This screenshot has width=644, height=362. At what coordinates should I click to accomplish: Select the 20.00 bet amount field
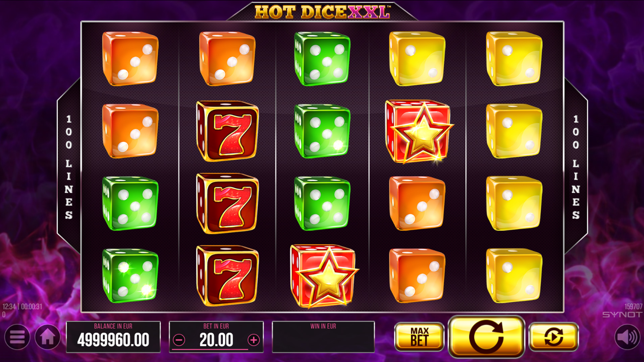216,340
